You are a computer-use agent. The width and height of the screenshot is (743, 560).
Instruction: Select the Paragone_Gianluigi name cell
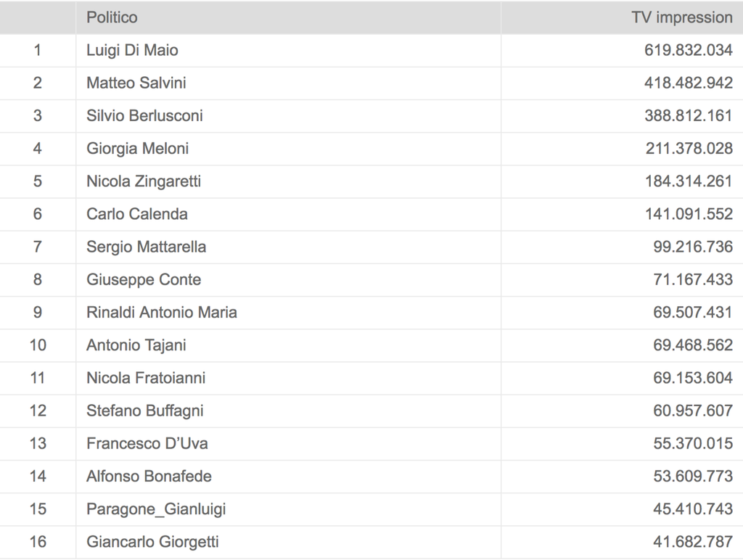(x=156, y=509)
